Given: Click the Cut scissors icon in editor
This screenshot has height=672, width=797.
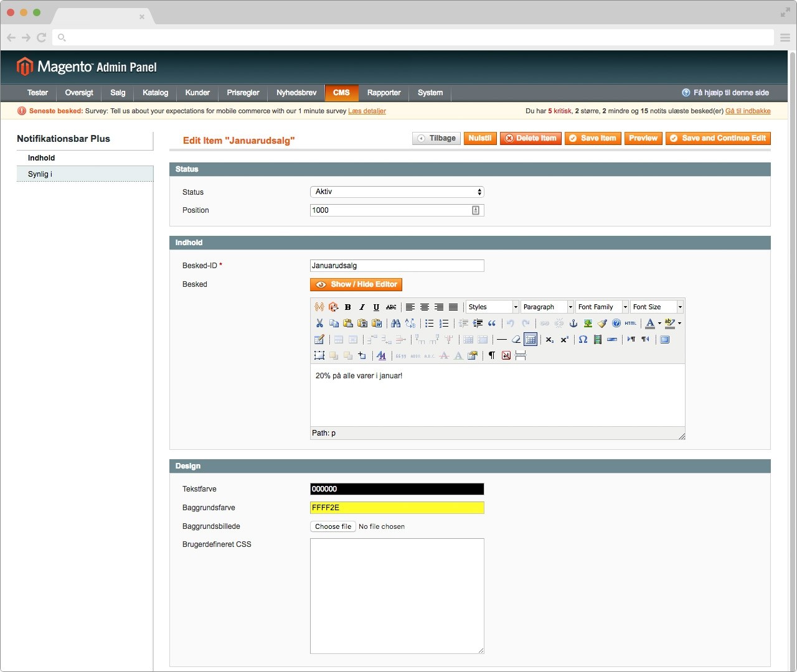Looking at the screenshot, I should (319, 323).
